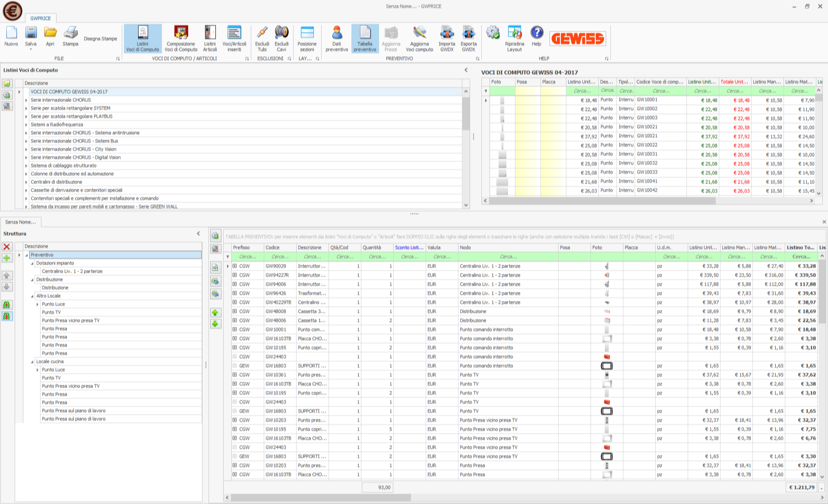Open Composizione Voci di Computo
828x504 pixels.
pyautogui.click(x=181, y=38)
